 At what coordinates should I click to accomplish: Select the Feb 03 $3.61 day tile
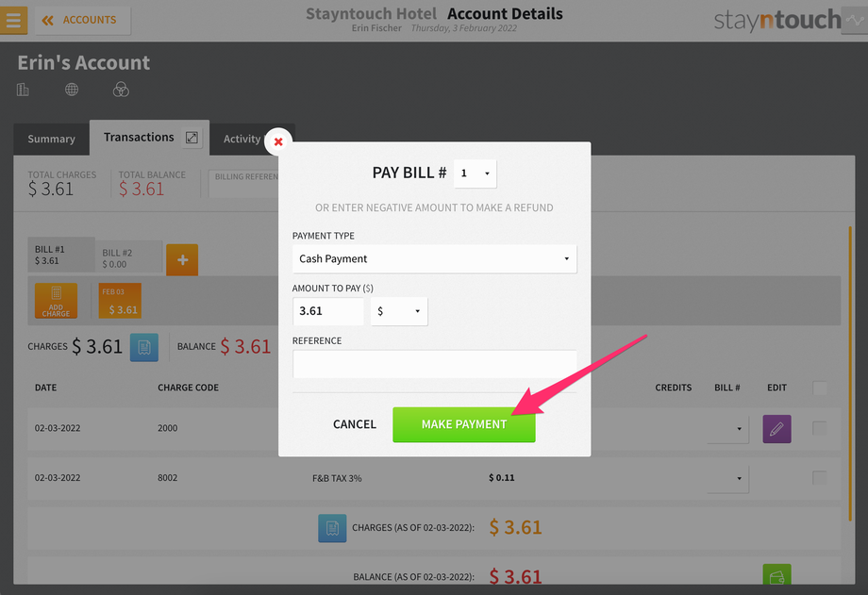[120, 301]
